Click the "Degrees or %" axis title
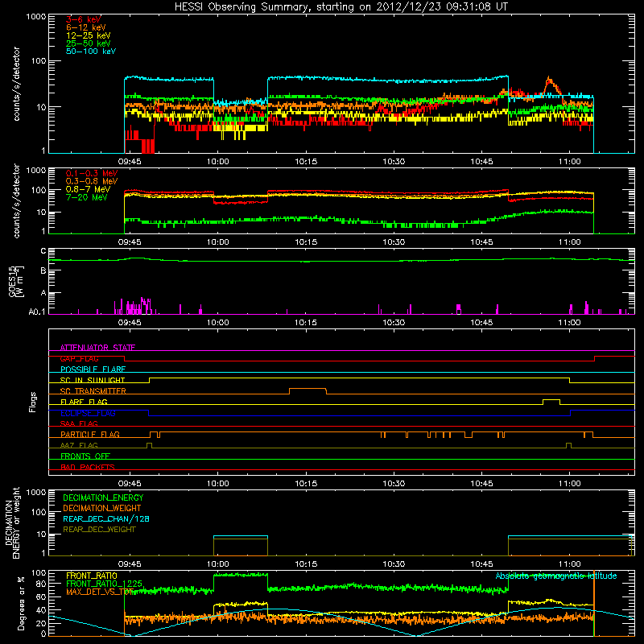Image resolution: width=644 pixels, height=644 pixels. tap(21, 603)
